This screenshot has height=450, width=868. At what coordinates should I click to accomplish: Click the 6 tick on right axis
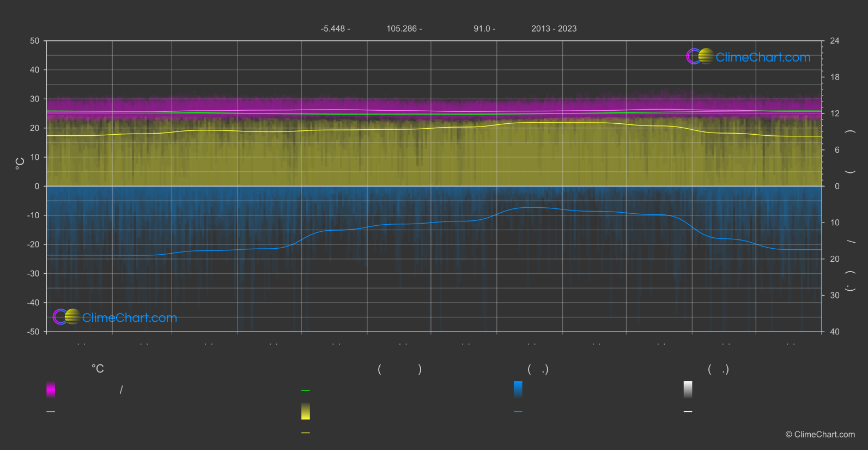click(837, 150)
